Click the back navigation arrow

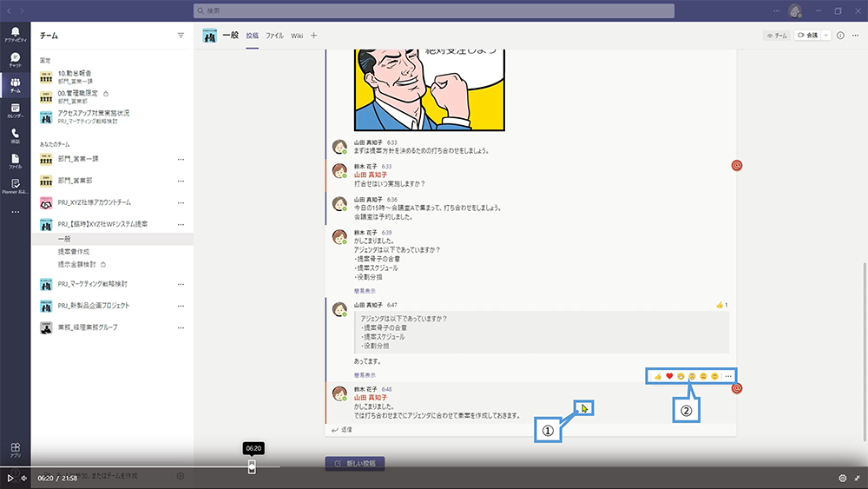[9, 10]
